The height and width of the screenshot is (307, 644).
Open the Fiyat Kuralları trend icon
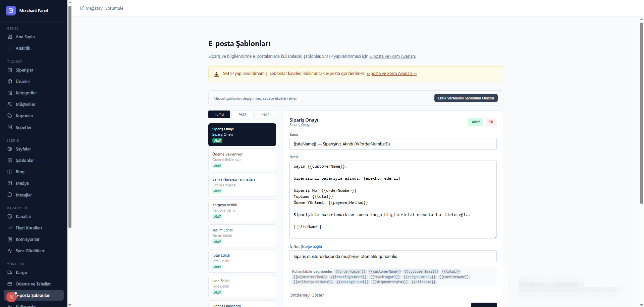coord(10,228)
